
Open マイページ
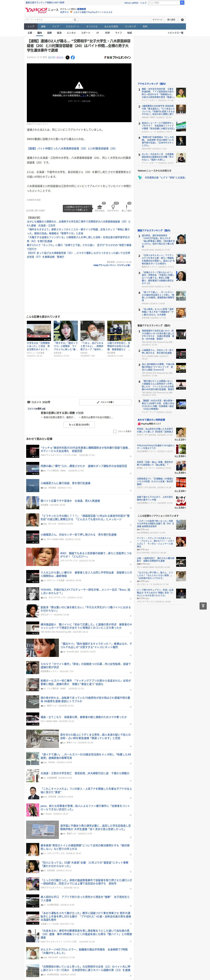[157, 19]
